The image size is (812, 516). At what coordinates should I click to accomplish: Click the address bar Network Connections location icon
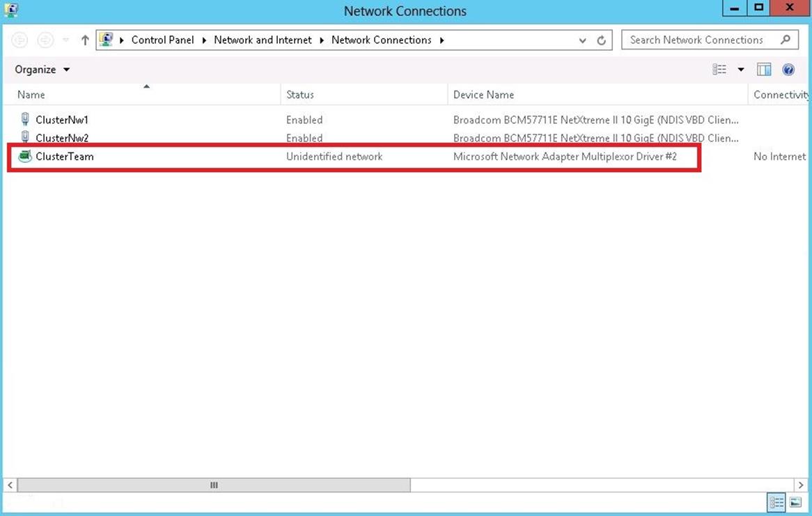click(106, 40)
